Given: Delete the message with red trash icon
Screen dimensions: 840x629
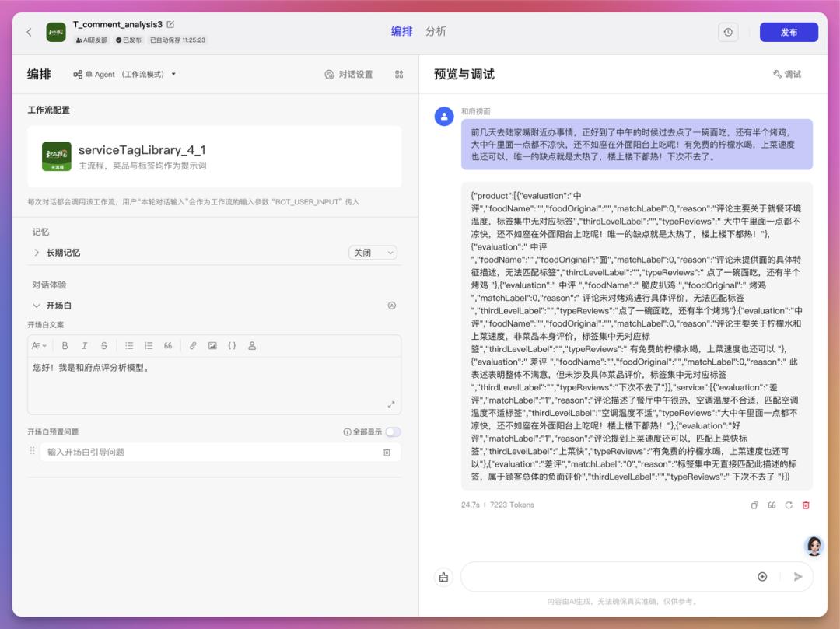Looking at the screenshot, I should pos(806,505).
